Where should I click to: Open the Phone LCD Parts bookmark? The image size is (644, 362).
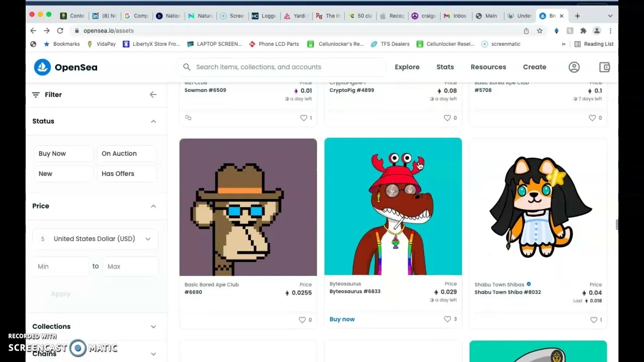(274, 44)
